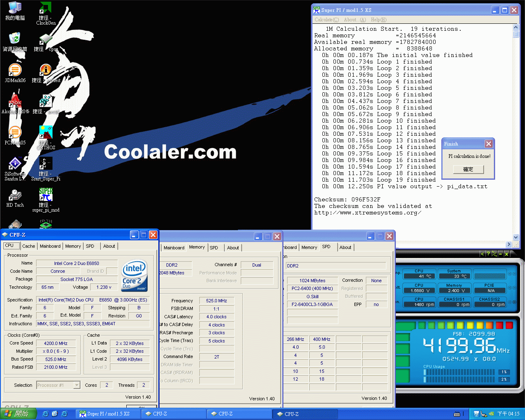This screenshot has height=420, width=525.
Task: Open the 開始 Start button
Action: [x=18, y=414]
